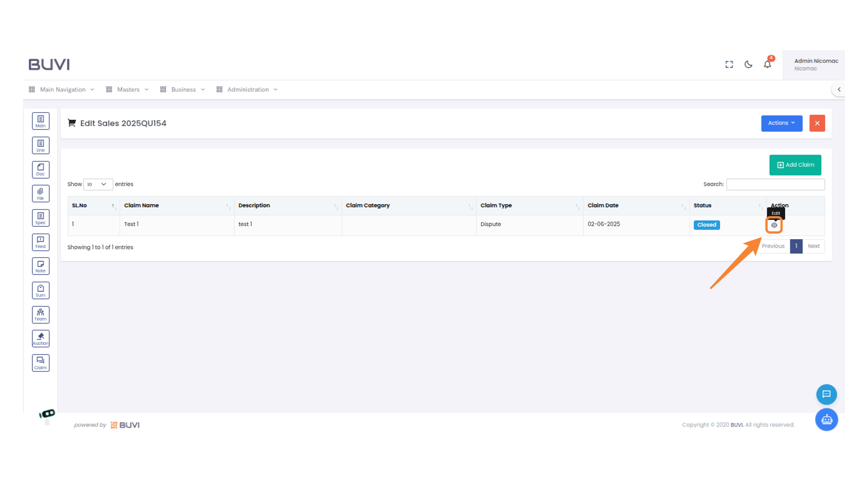Screen dimensions: 868x488
Task: Open the Doc sidebar icon
Action: [x=41, y=170]
